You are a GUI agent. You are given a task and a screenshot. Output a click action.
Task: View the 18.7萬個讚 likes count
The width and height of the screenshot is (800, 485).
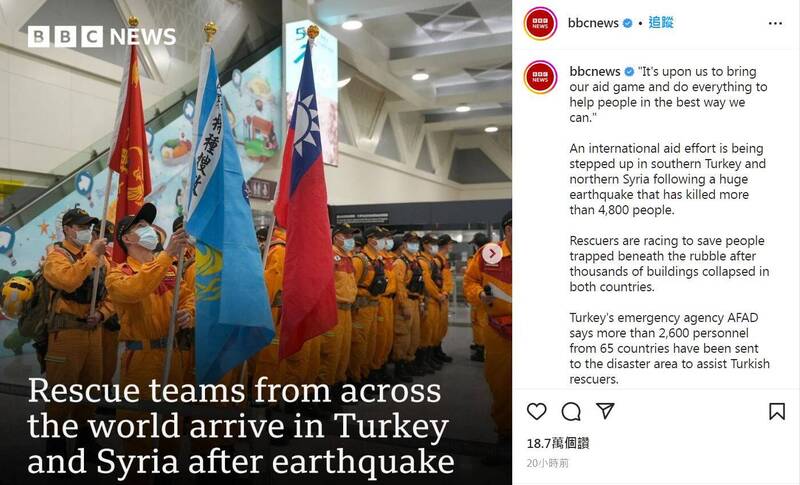(x=558, y=443)
